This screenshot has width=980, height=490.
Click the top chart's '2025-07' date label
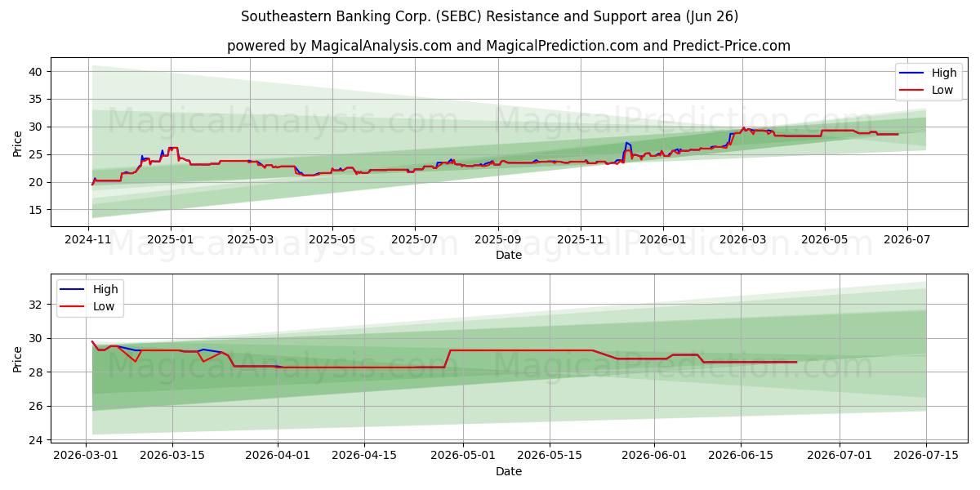pyautogui.click(x=414, y=241)
